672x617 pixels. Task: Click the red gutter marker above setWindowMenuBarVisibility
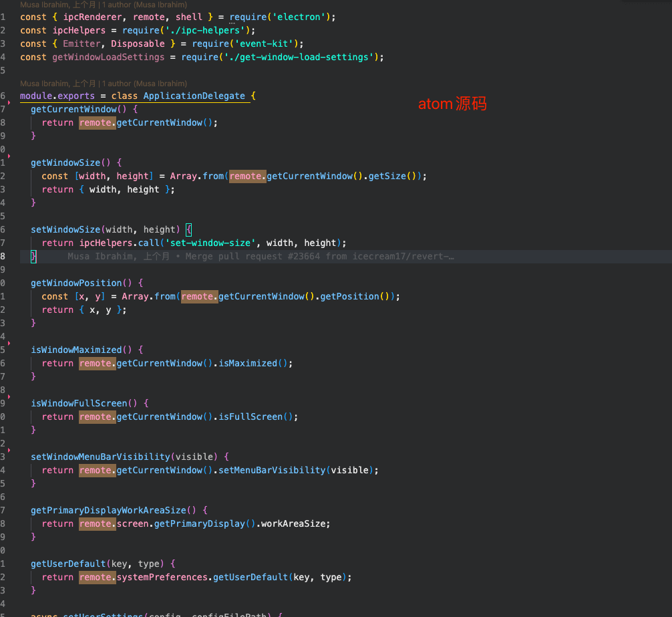[x=9, y=449]
